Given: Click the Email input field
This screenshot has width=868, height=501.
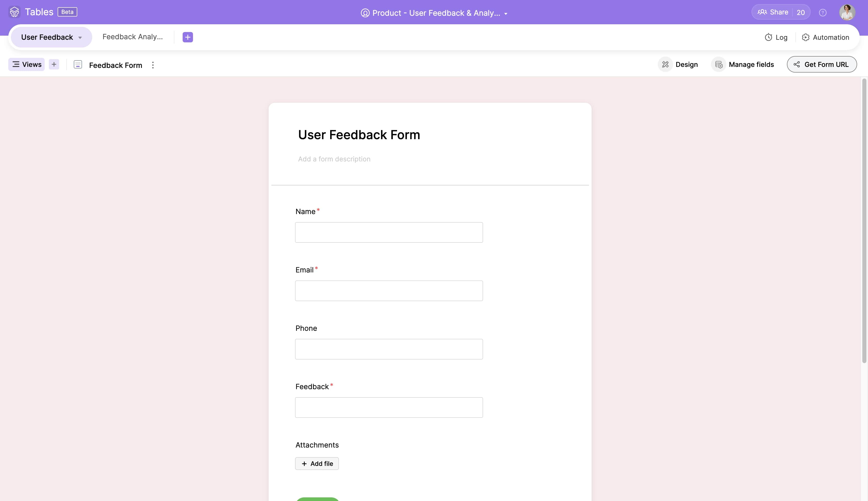Looking at the screenshot, I should click(389, 291).
